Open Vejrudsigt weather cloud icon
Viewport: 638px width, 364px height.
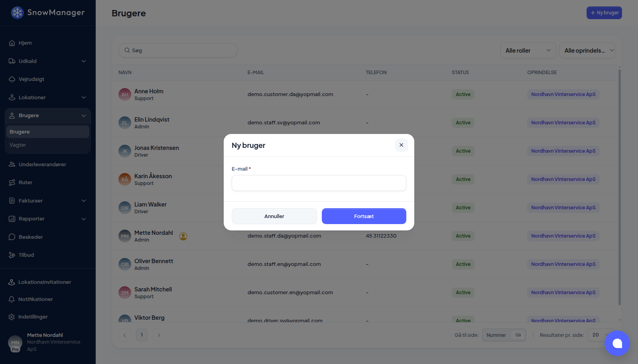12,79
